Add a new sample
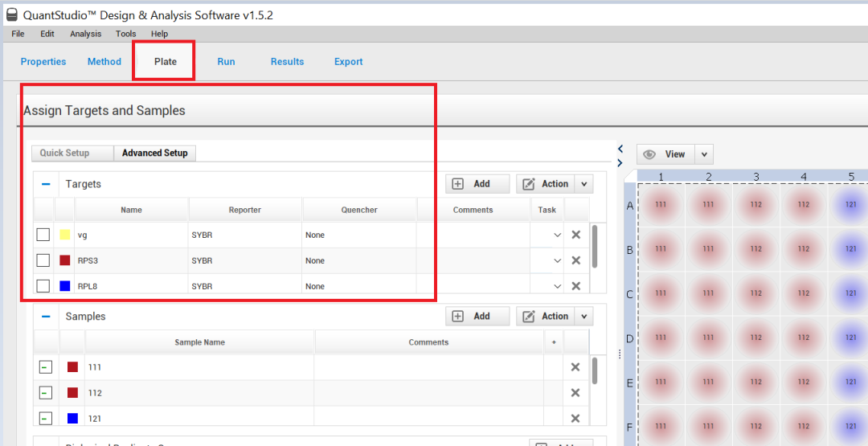This screenshot has width=868, height=446. coord(477,316)
